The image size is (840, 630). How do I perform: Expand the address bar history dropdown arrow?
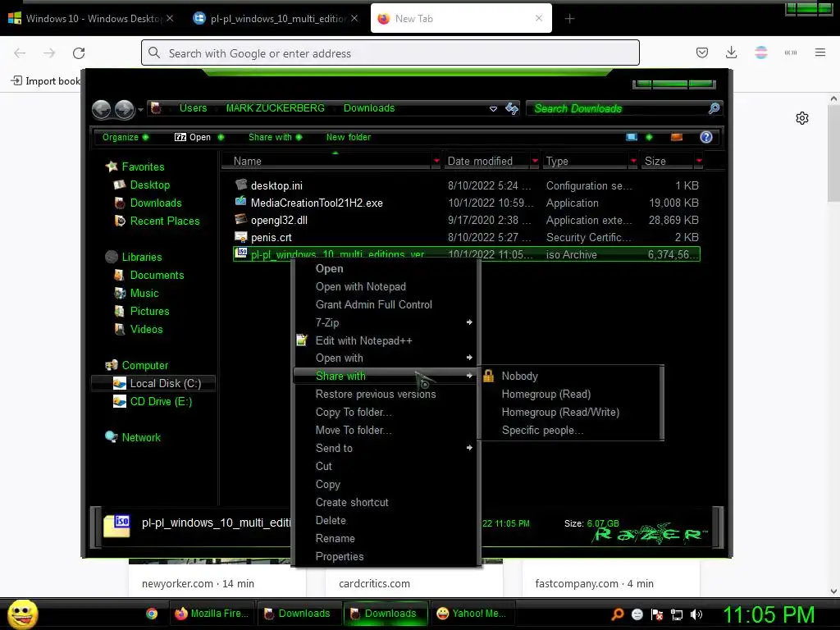click(493, 109)
